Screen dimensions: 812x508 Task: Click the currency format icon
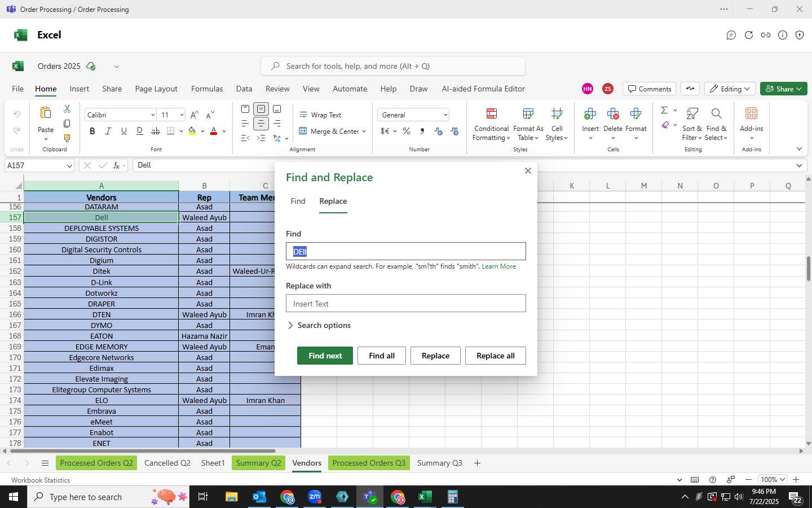click(385, 131)
